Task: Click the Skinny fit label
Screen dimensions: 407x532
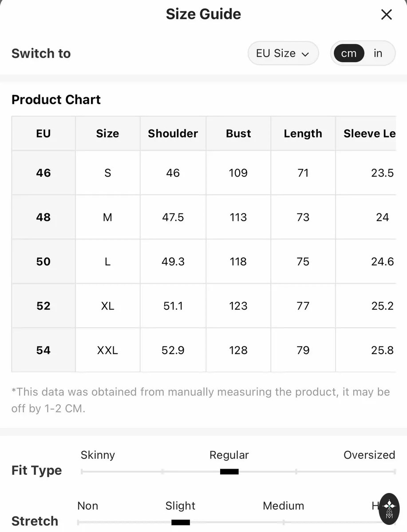Action: click(x=98, y=455)
